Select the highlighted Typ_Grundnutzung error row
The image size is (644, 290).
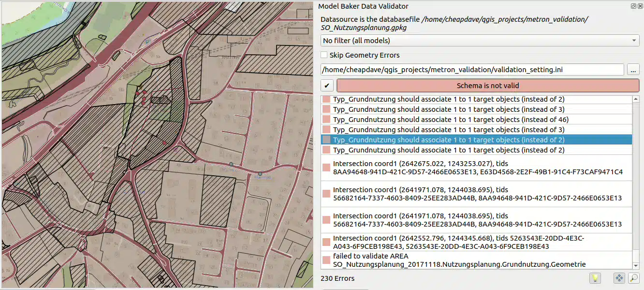[x=448, y=140]
